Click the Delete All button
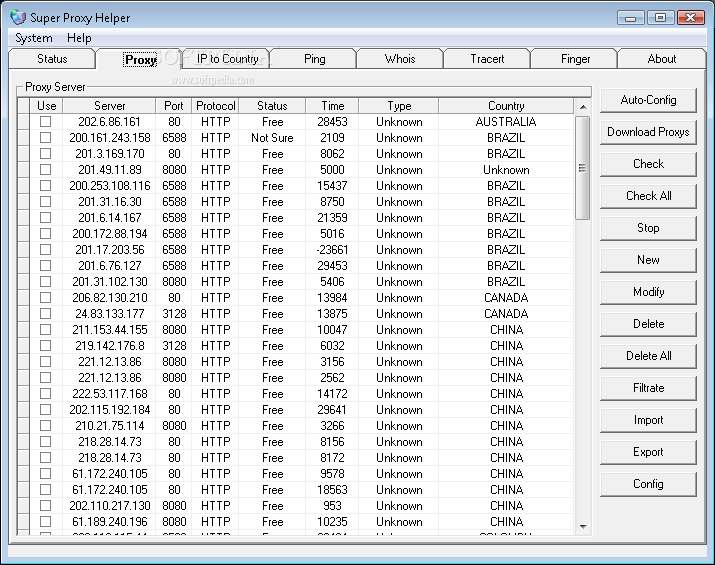Viewport: 715px width, 565px height. tap(648, 356)
